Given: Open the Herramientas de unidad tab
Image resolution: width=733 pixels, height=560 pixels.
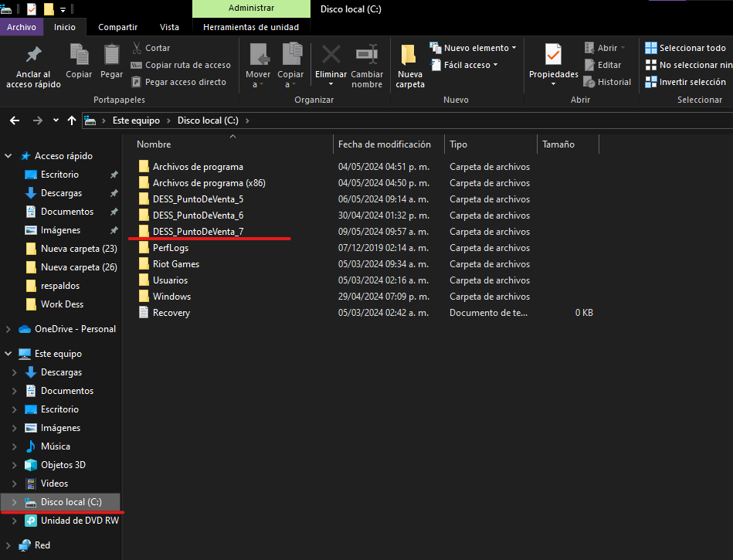Looking at the screenshot, I should click(x=251, y=27).
